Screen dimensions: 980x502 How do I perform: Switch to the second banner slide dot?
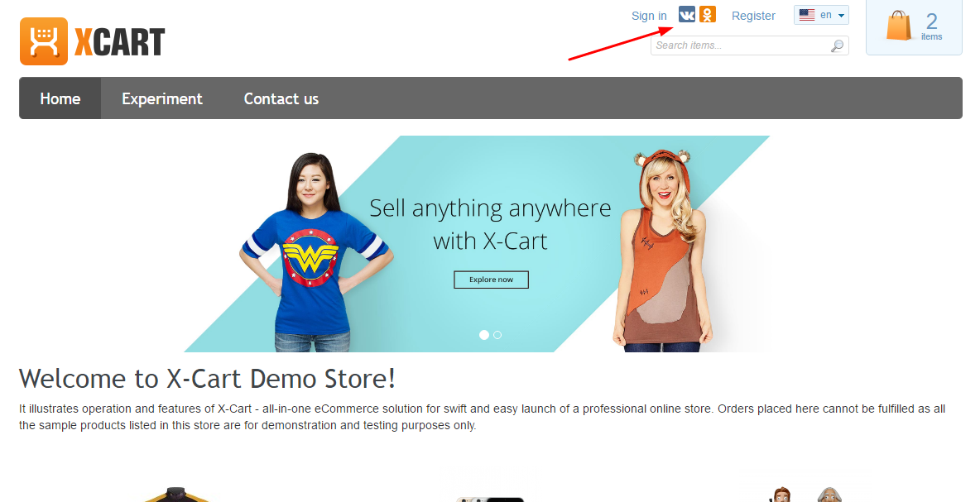[x=497, y=335]
